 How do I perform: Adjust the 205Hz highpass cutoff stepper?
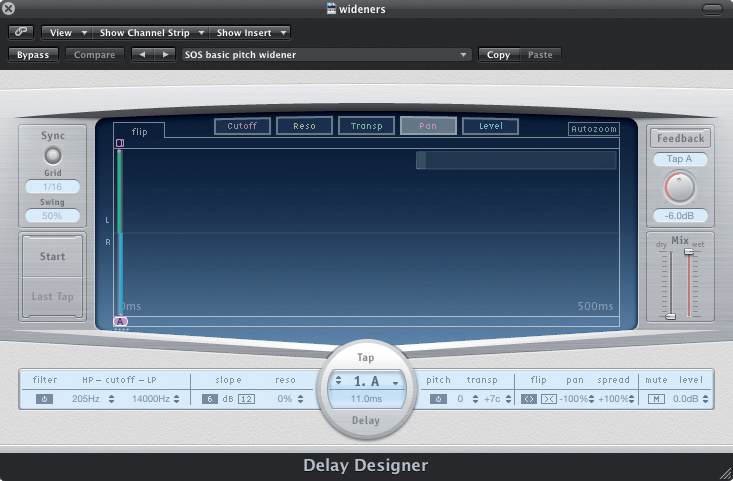point(111,399)
